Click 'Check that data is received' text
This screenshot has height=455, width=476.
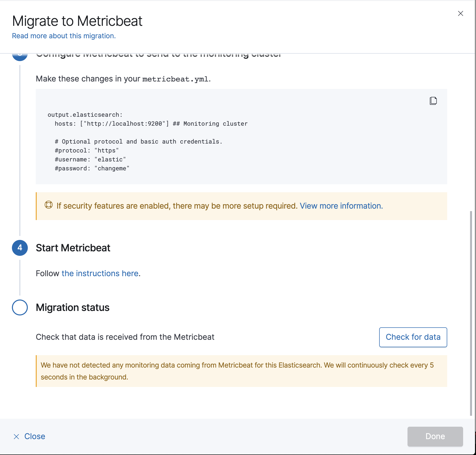(x=125, y=337)
